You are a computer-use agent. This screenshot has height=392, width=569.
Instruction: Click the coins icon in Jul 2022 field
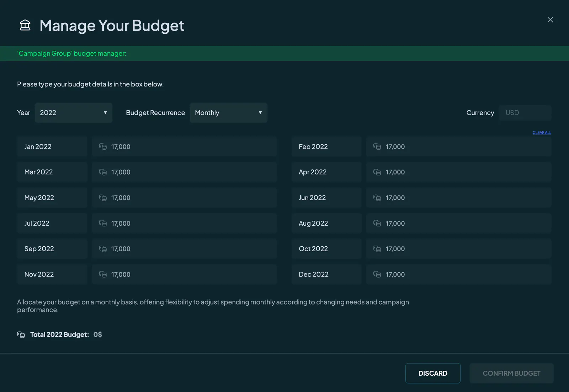[x=103, y=223]
